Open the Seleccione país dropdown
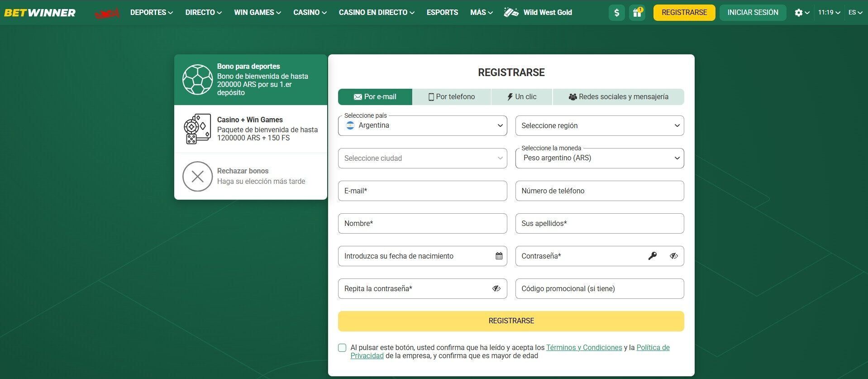The image size is (868, 379). click(x=422, y=125)
